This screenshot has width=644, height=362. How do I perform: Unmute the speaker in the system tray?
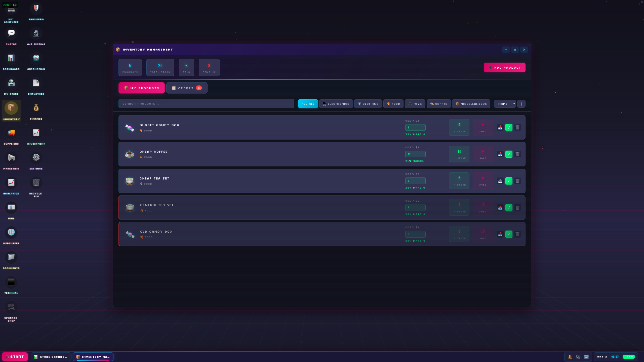[578, 356]
